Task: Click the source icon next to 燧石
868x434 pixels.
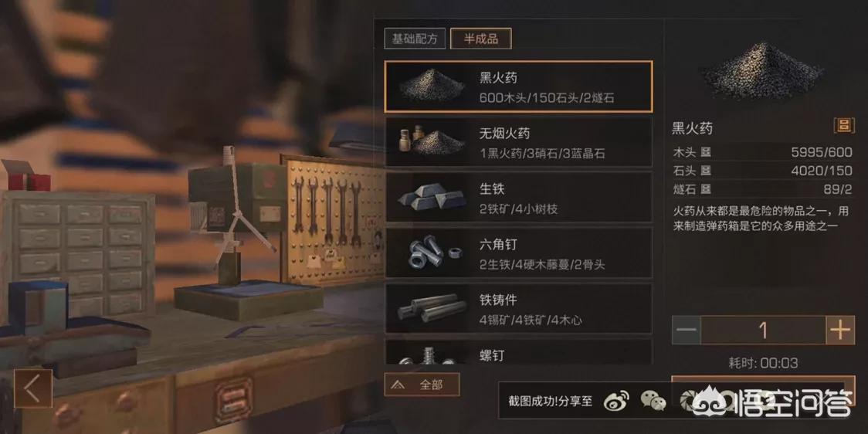Action: (x=706, y=190)
